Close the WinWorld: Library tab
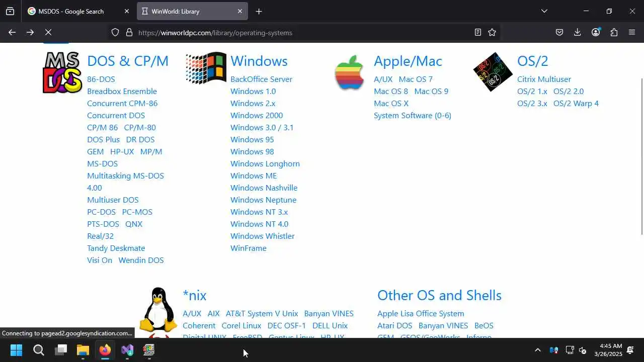 240,11
